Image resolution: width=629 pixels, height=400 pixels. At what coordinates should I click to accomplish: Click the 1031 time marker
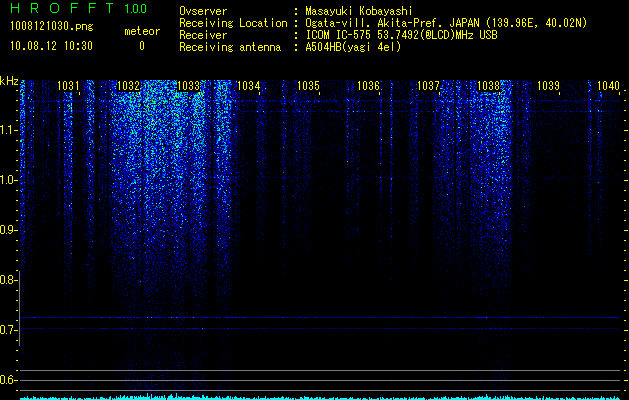(68, 85)
